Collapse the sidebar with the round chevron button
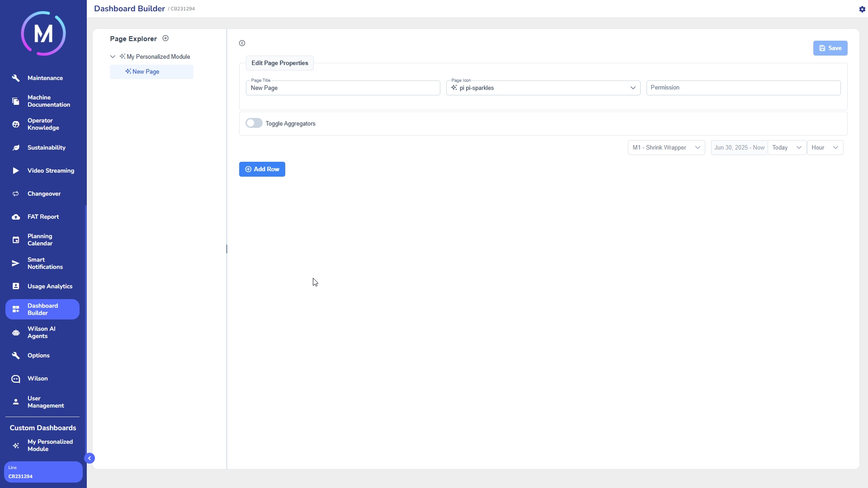Viewport: 868px width, 488px height. pyautogui.click(x=90, y=458)
